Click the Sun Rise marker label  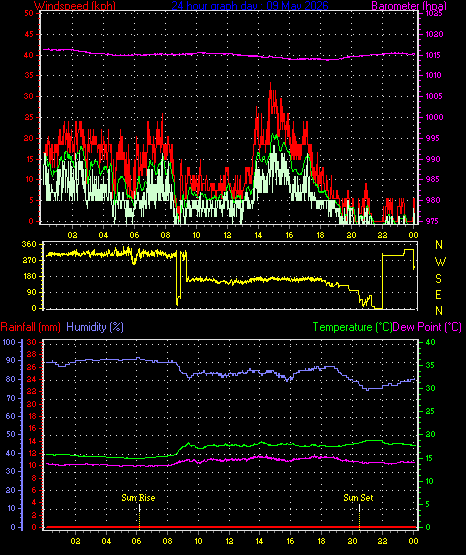tap(138, 498)
